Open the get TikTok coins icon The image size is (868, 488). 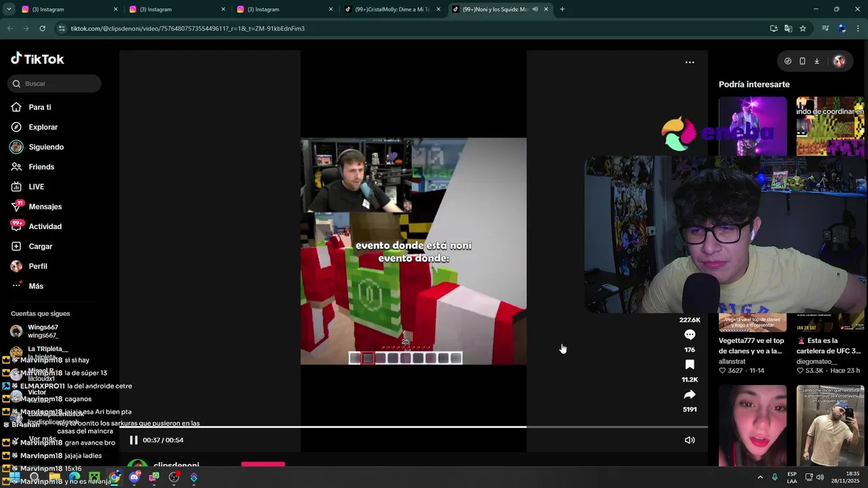click(x=787, y=61)
